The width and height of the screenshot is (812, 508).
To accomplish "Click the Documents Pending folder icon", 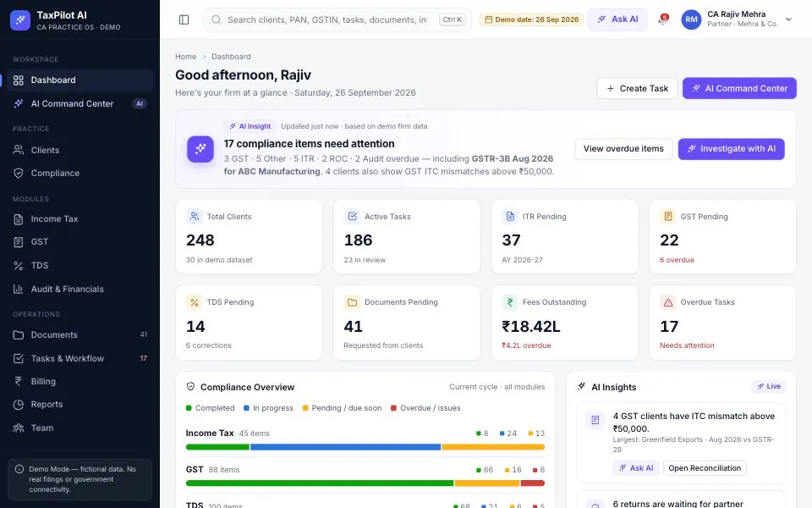I will (x=352, y=302).
